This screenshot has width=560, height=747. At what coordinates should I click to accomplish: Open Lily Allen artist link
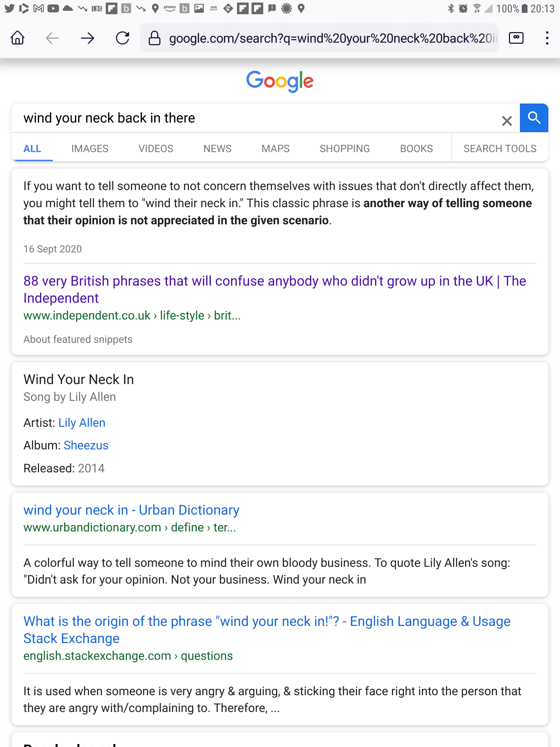point(82,423)
